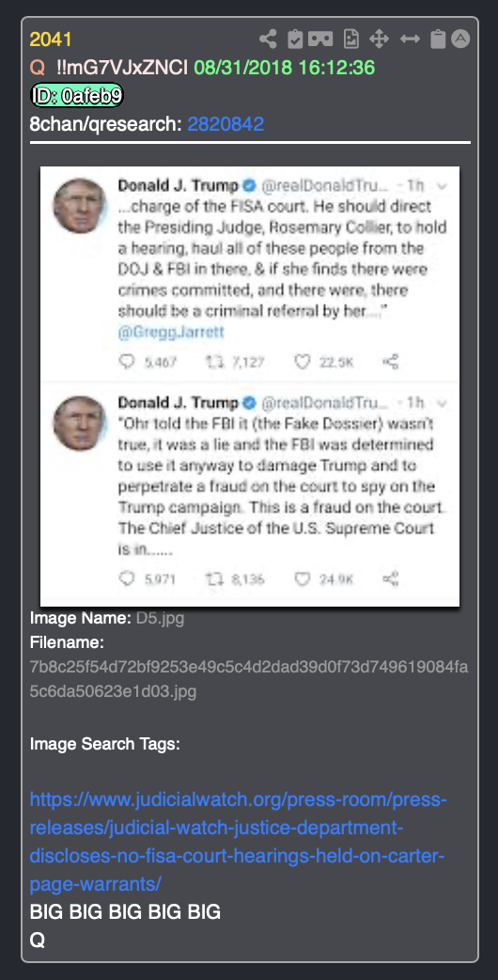Expand the first tweet's dropdown chevron
Screen dimensions: 498x980
tap(443, 185)
